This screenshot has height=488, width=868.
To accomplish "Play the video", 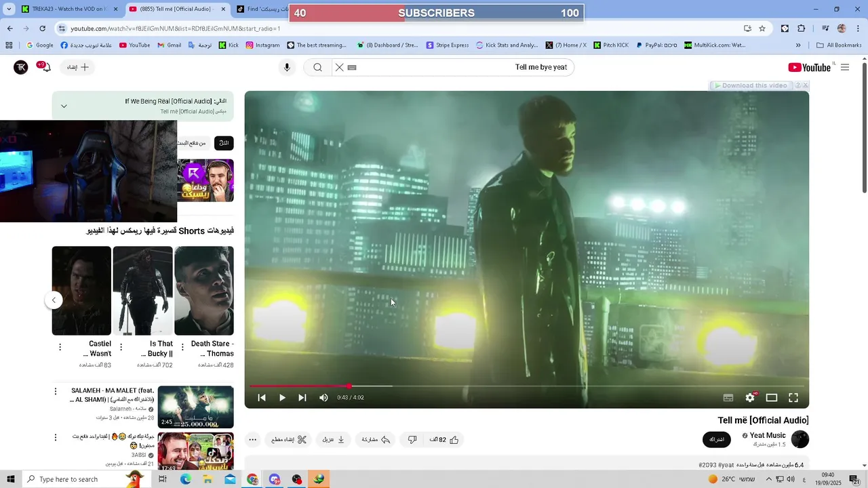I will tap(282, 398).
